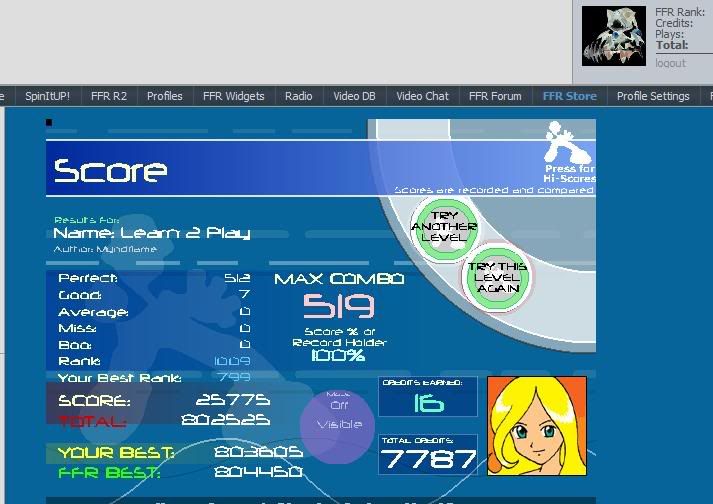This screenshot has height=504, width=713.
Task: Visit the FFR Forum tab
Action: pyautogui.click(x=494, y=96)
